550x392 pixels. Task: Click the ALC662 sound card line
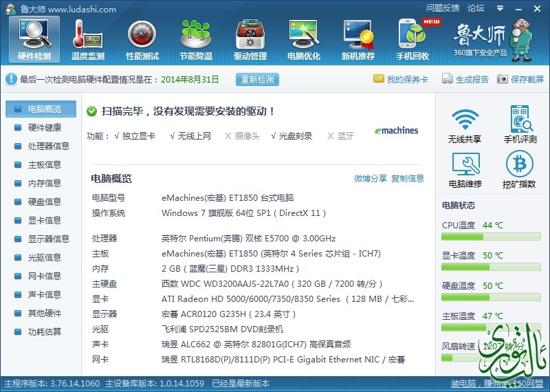click(x=256, y=345)
